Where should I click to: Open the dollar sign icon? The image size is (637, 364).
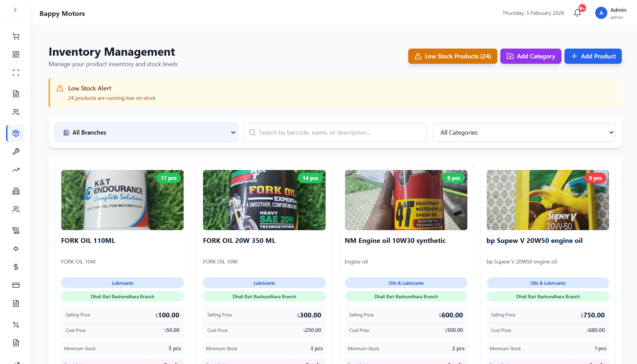pyautogui.click(x=16, y=267)
